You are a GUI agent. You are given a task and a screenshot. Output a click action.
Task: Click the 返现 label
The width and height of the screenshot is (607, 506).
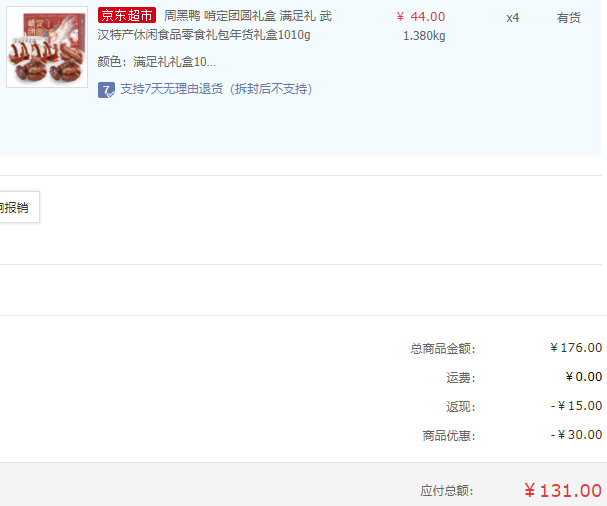coord(461,407)
